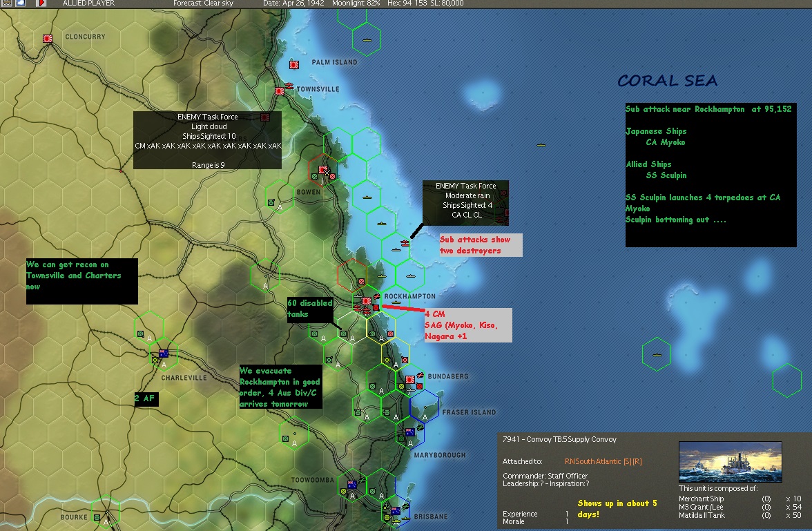Open the menu icon at top-left corner

(x=7, y=3)
